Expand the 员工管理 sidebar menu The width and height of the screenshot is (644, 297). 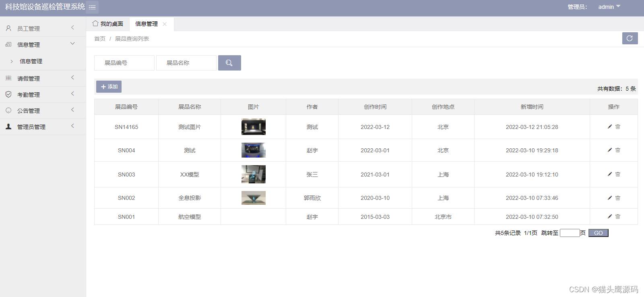(43, 28)
